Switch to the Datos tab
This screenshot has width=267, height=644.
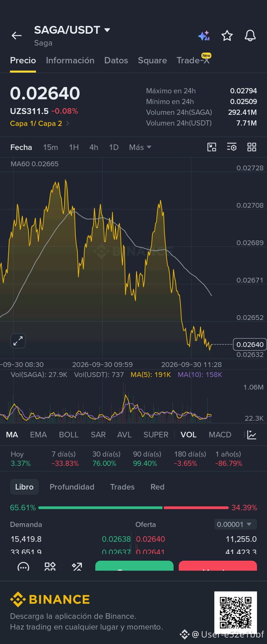116,60
